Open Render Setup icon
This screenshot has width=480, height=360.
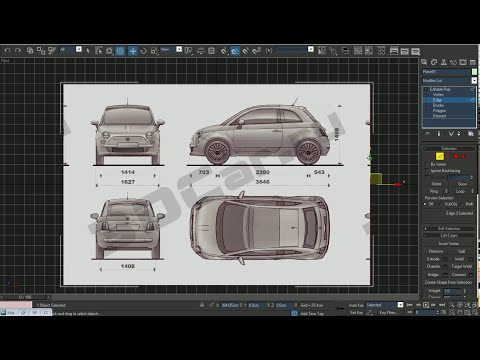[394, 51]
